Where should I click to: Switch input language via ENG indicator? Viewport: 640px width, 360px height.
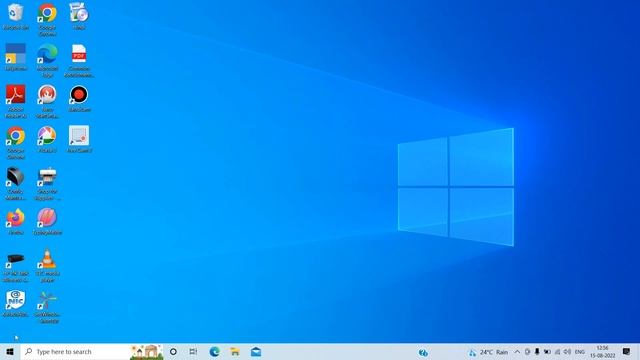tap(580, 352)
